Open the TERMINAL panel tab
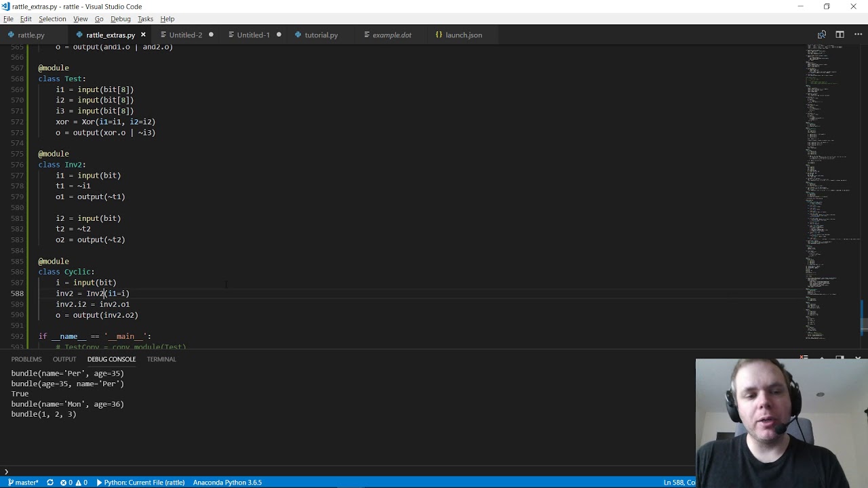868x488 pixels. pyautogui.click(x=161, y=359)
